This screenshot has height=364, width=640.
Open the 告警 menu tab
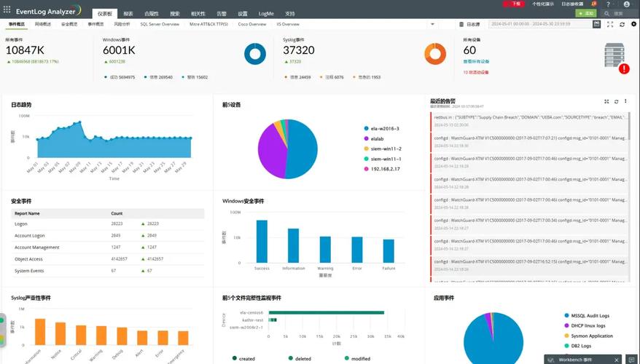(222, 14)
